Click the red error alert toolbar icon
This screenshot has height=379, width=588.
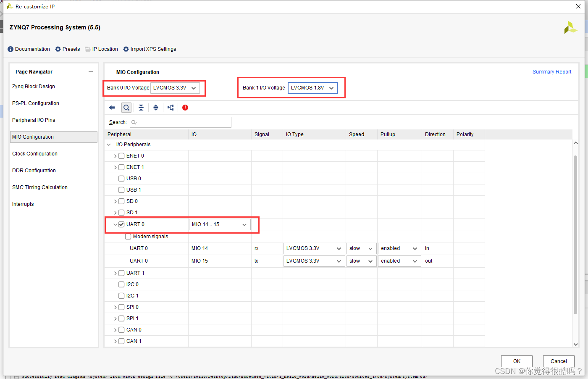pos(185,108)
